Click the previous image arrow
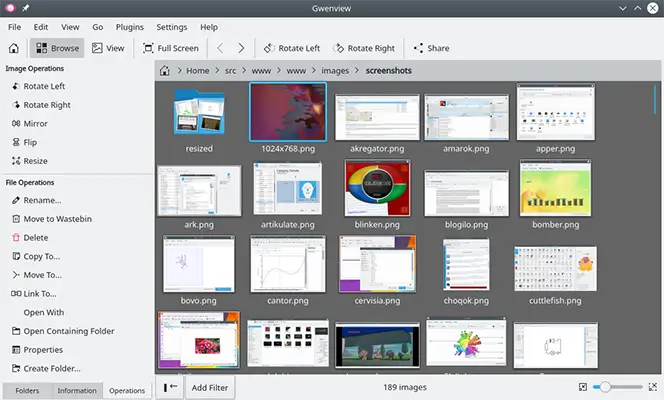This screenshot has height=400, width=664. (x=221, y=48)
